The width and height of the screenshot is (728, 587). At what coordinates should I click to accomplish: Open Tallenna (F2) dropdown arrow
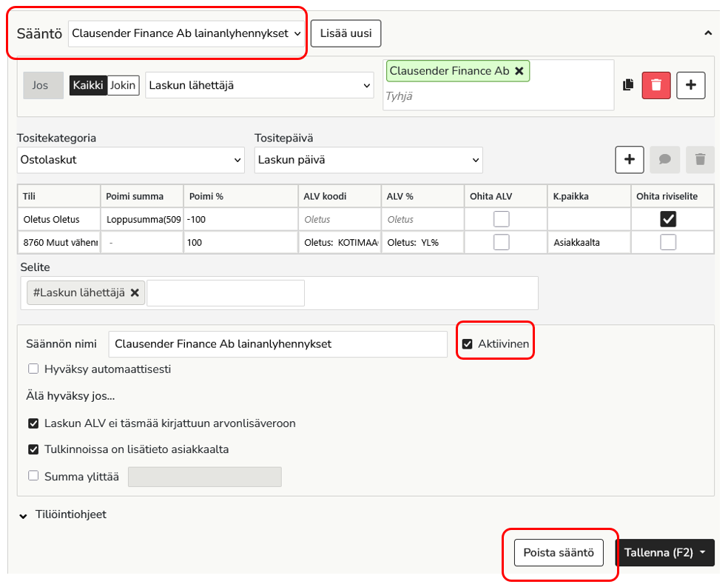(x=702, y=551)
